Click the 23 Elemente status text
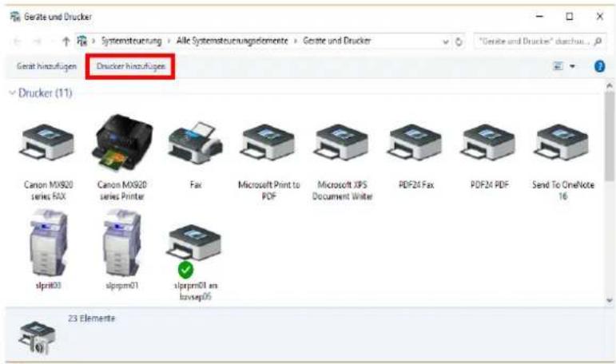The image size is (616, 364). pyautogui.click(x=92, y=318)
